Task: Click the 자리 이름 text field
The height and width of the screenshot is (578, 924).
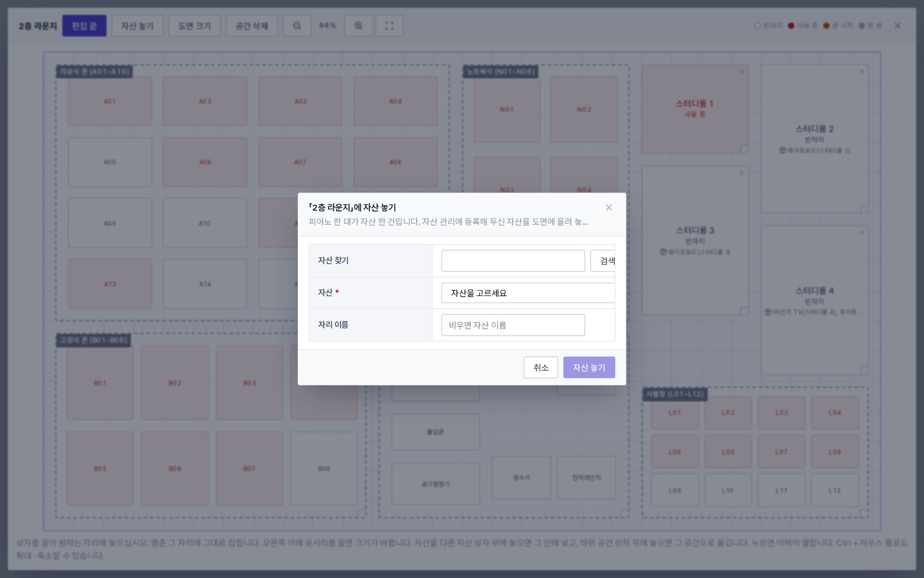Action: coord(513,325)
